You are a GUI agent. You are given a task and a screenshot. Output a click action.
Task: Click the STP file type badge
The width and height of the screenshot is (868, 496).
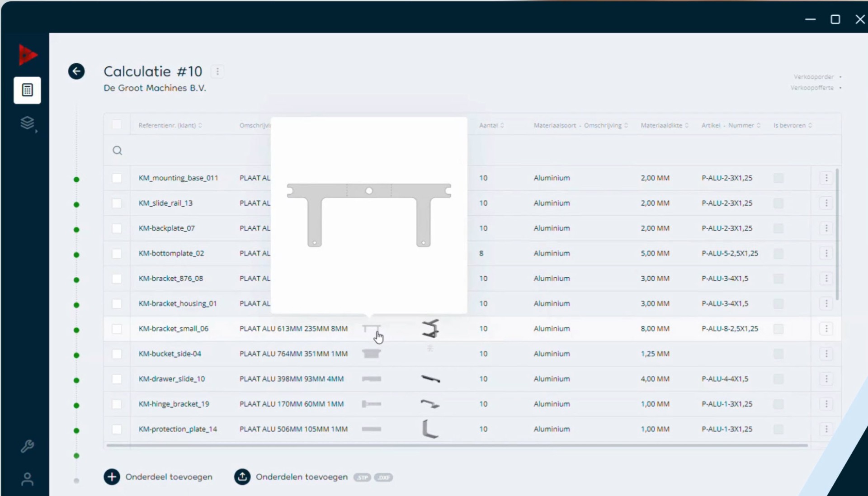coord(362,477)
